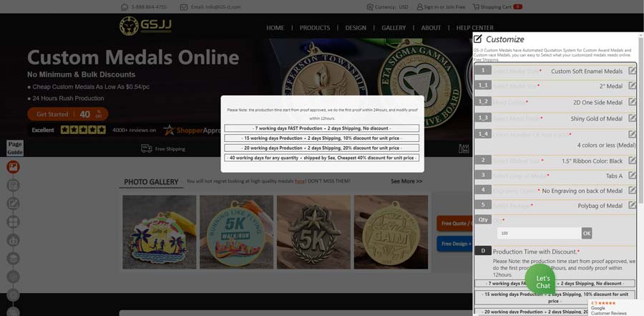Click 'Production Time with Discount.' label
The height and width of the screenshot is (316, 644).
click(x=536, y=252)
